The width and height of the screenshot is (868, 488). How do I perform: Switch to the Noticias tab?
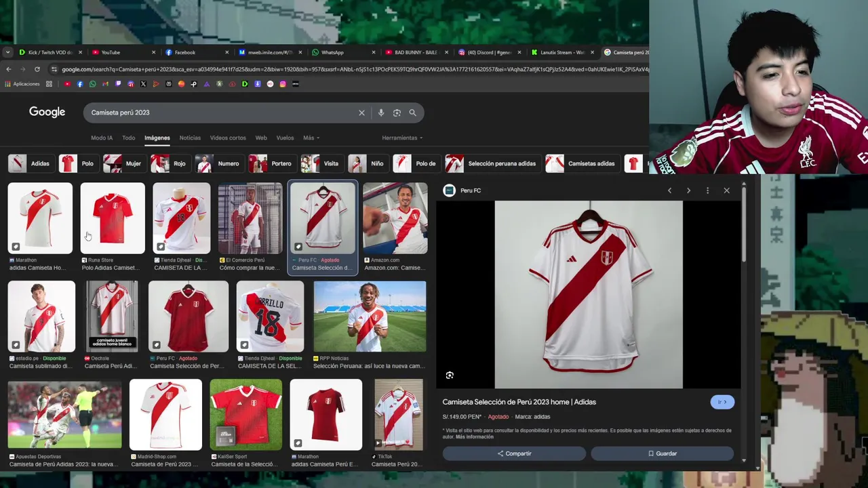(x=190, y=138)
